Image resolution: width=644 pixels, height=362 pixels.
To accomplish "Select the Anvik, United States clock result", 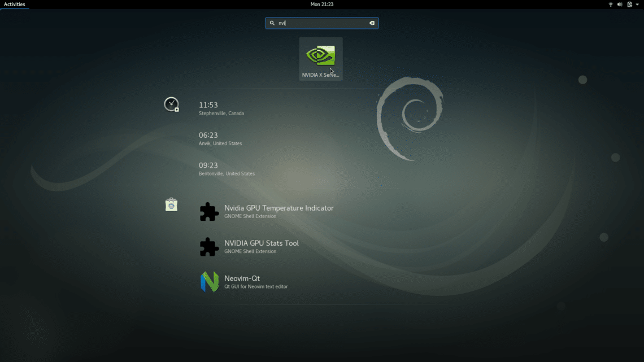I will [220, 139].
